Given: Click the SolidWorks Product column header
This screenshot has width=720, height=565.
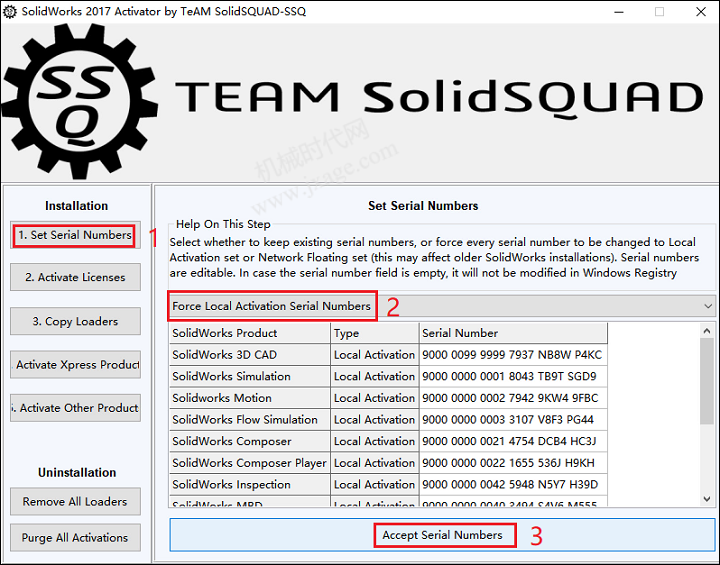Looking at the screenshot, I should pyautogui.click(x=250, y=333).
